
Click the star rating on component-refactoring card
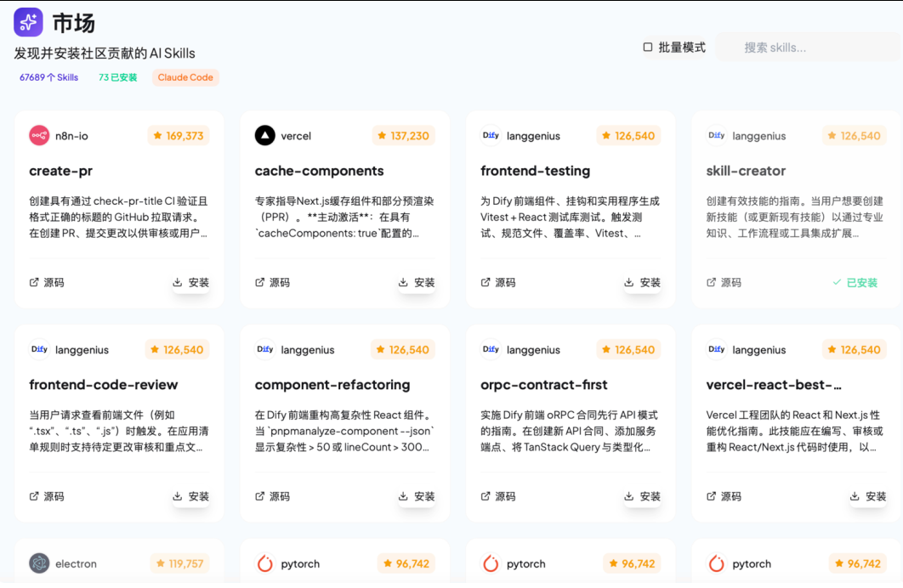tap(402, 350)
